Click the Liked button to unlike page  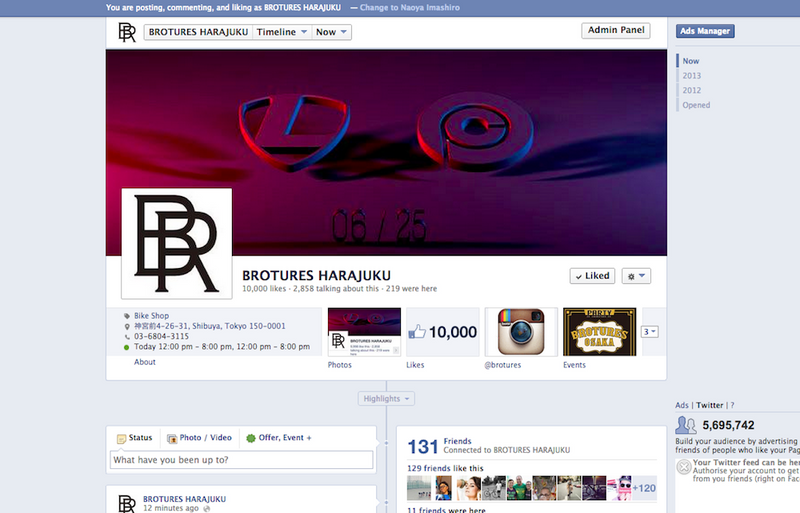pyautogui.click(x=592, y=276)
